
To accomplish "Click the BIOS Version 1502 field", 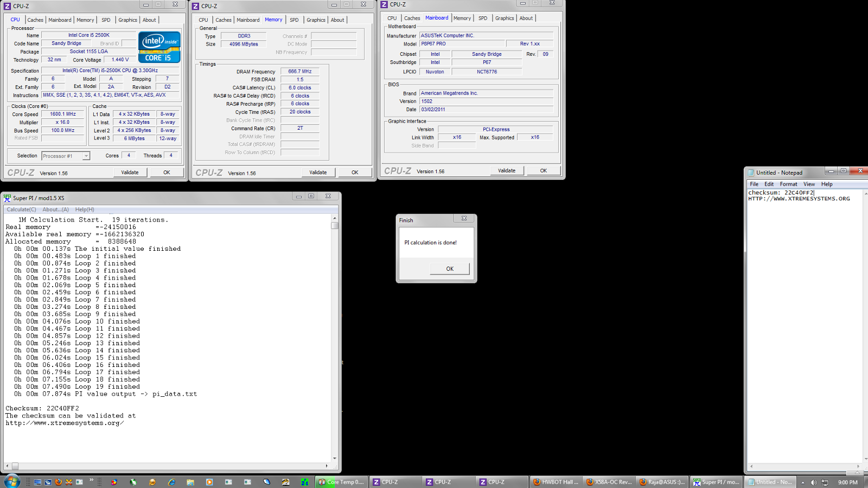I will click(x=486, y=102).
